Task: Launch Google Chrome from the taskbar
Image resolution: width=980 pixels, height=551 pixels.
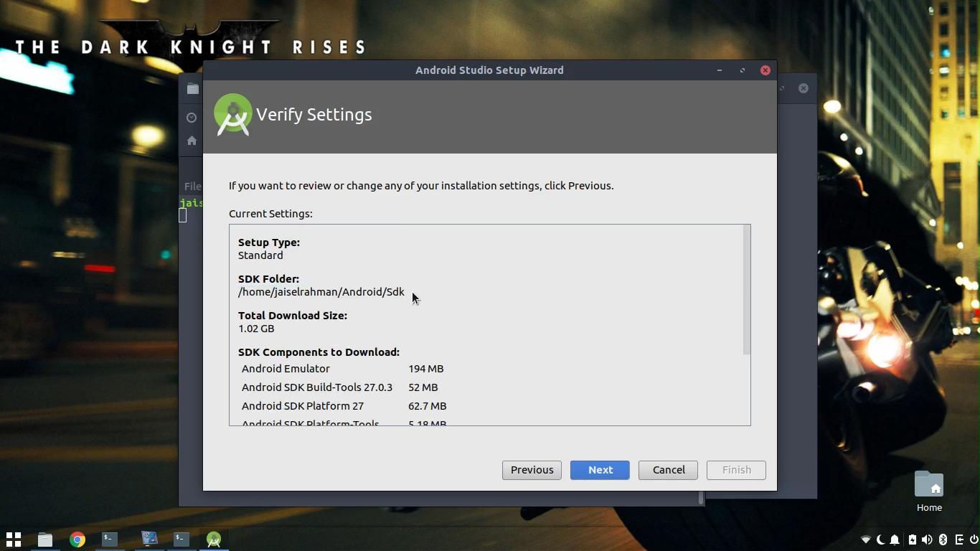Action: point(77,539)
